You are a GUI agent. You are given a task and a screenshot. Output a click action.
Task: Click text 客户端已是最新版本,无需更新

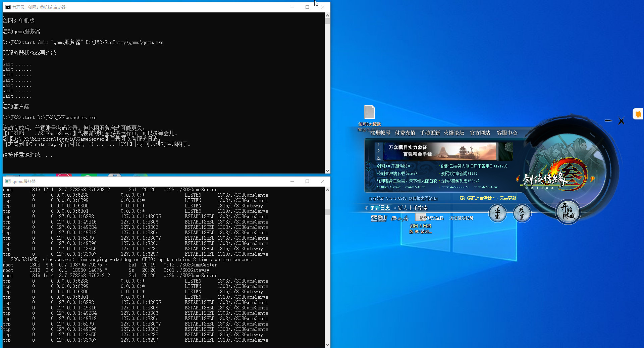(x=488, y=198)
